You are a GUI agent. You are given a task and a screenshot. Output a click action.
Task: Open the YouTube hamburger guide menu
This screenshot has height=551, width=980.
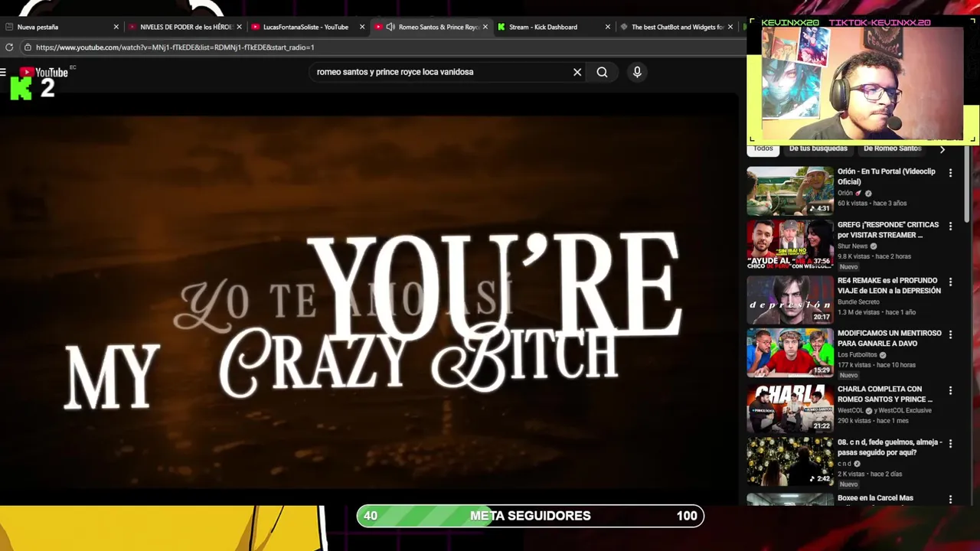click(x=4, y=72)
